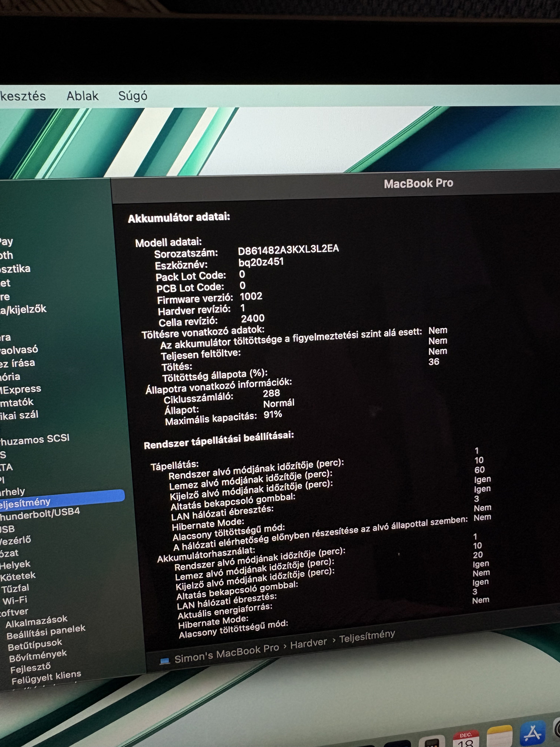560x747 pixels.
Task: Click the Maximális kapacitás value 91%
Action: click(x=272, y=414)
